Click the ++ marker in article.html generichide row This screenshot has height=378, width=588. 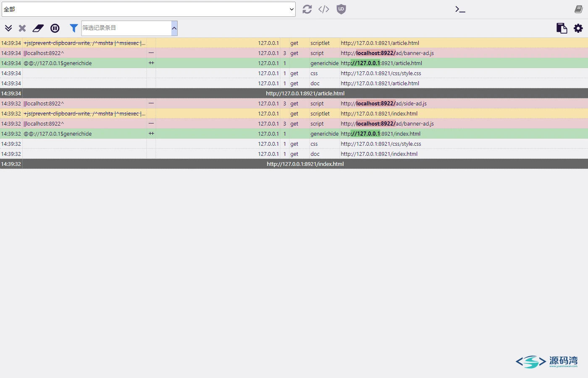[x=151, y=63]
